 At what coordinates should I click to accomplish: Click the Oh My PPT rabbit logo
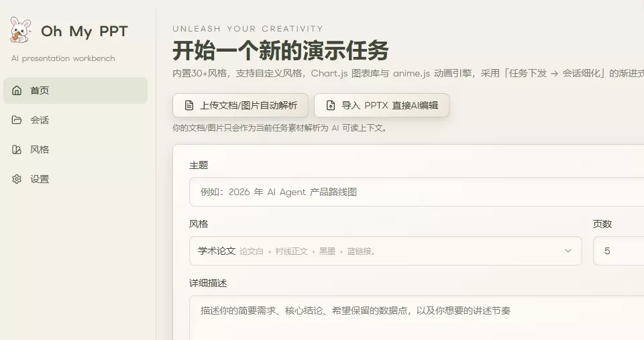[20, 30]
